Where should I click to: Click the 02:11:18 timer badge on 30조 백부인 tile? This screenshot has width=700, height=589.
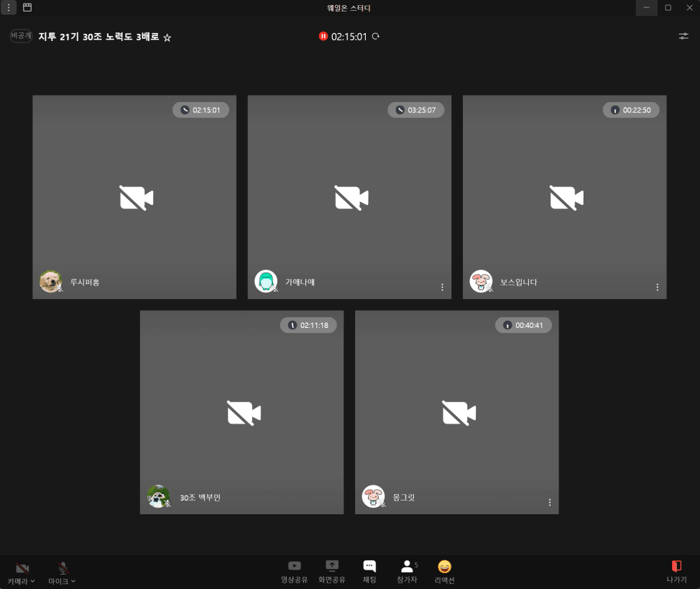pyautogui.click(x=308, y=325)
